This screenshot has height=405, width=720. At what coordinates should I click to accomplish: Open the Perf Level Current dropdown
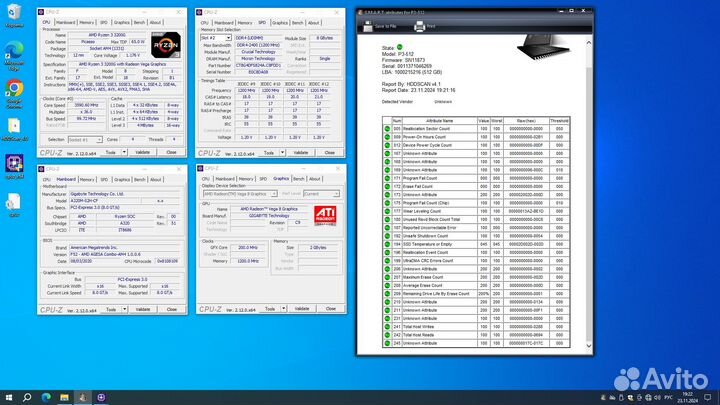click(x=321, y=194)
